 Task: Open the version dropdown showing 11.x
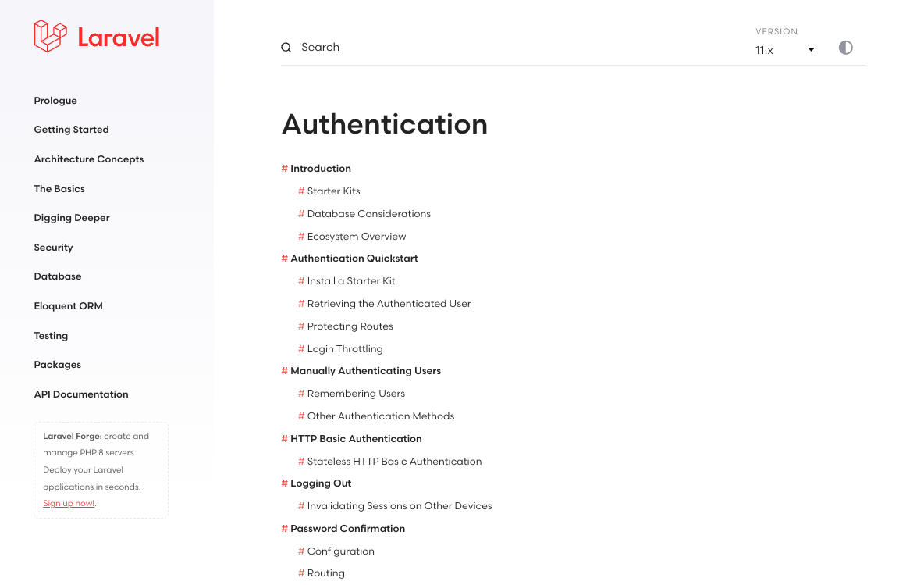click(784, 48)
